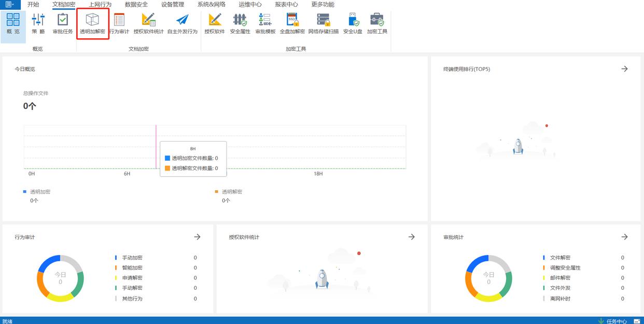Open 审批任务 clipboard icon
The width and height of the screenshot is (644, 324).
(63, 23)
